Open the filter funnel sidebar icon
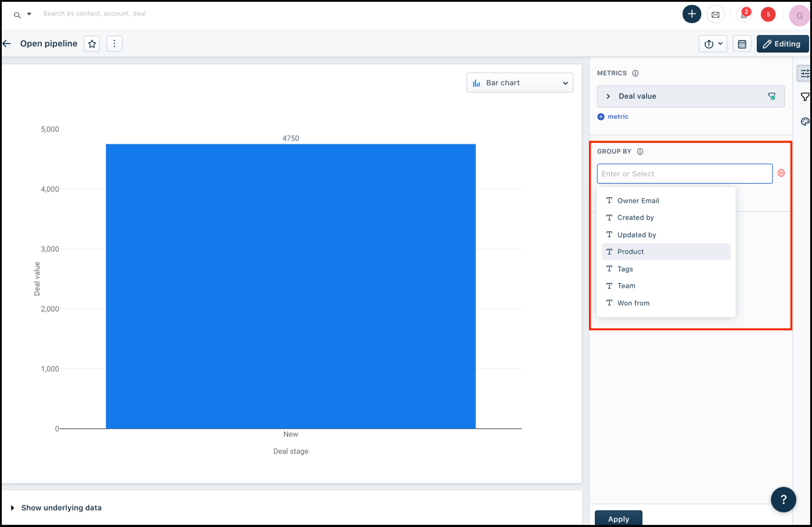This screenshot has width=812, height=527. pos(805,97)
